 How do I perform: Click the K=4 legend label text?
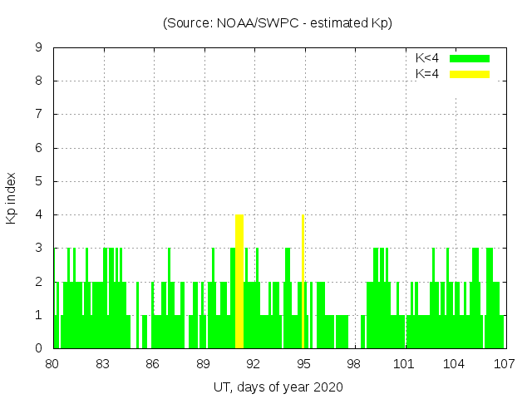tap(427, 74)
